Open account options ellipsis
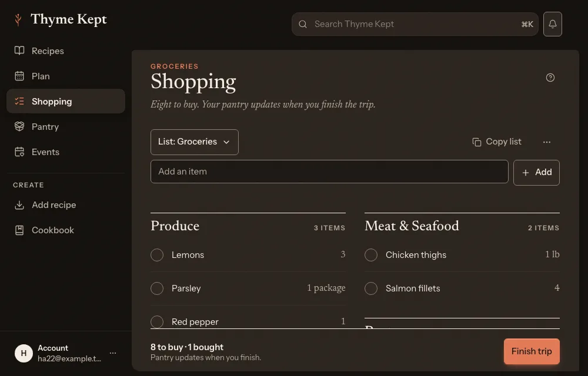The image size is (588, 376). pos(113,353)
